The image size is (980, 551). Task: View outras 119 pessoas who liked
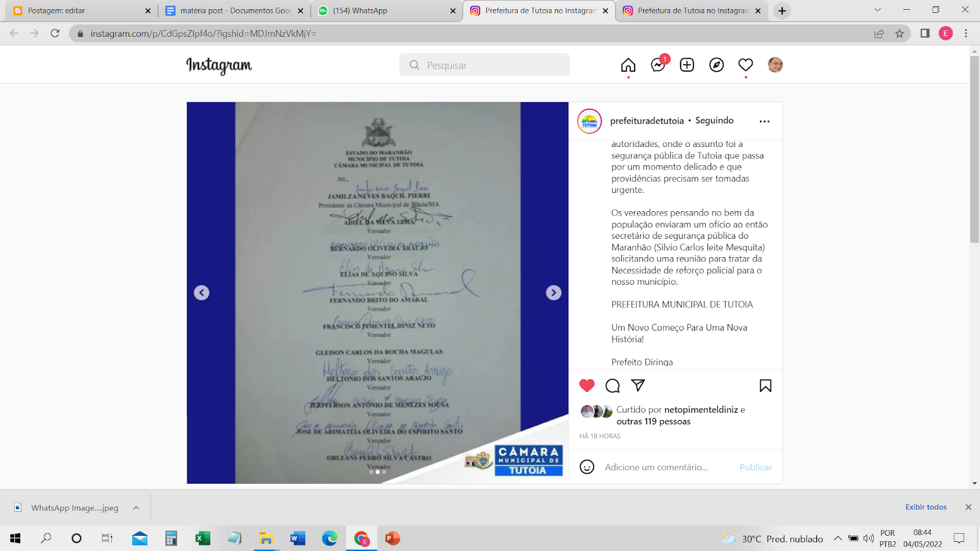pos(654,421)
